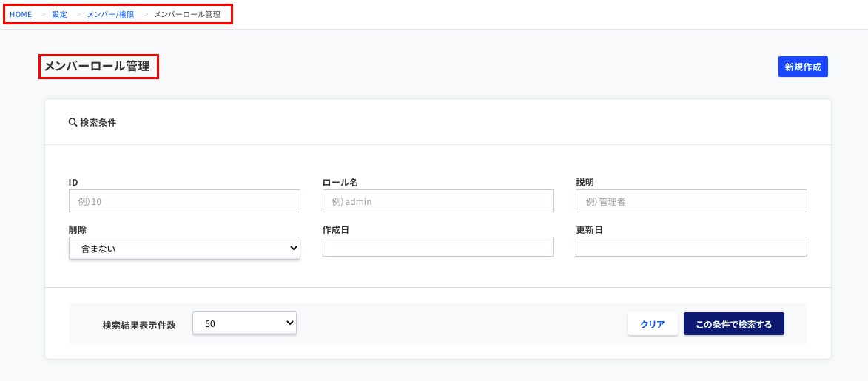Click the メンバーロール管理 page heading
This screenshot has height=381, width=868.
(x=97, y=67)
